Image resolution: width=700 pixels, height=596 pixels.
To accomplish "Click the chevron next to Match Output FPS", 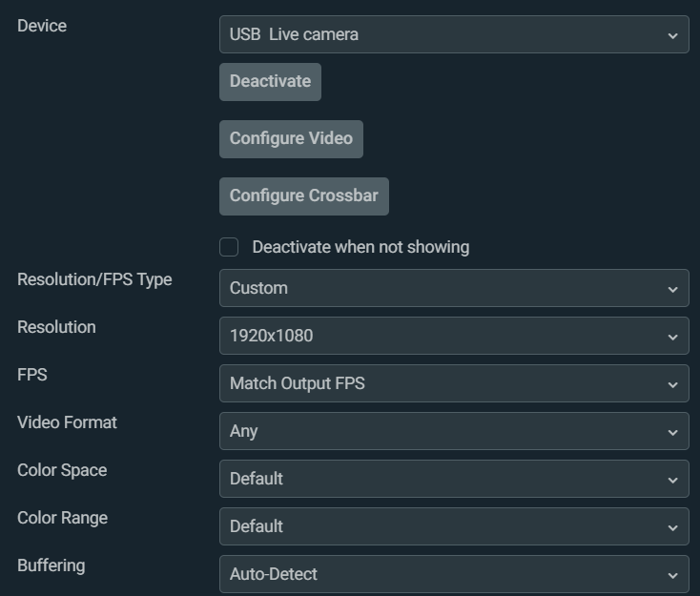I will [x=672, y=384].
